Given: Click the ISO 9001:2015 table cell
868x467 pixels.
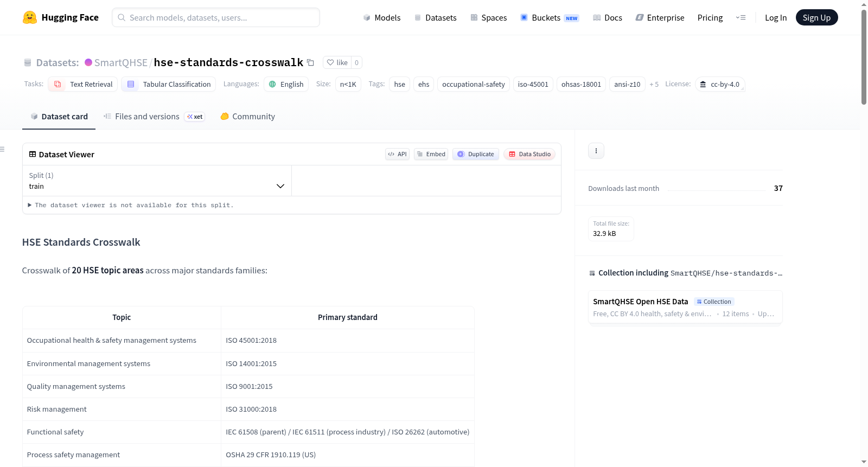Looking at the screenshot, I should point(348,386).
